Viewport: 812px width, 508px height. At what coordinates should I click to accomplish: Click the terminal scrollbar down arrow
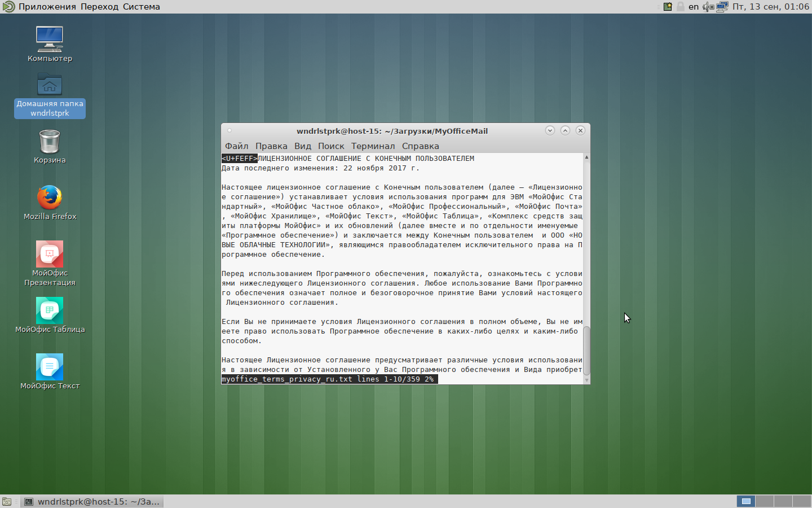tap(586, 380)
